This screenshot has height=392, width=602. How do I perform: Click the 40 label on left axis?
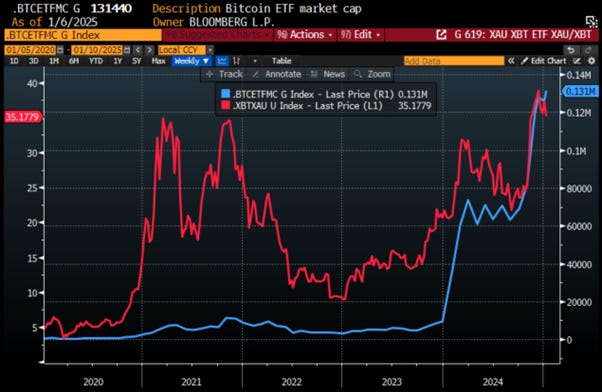32,83
